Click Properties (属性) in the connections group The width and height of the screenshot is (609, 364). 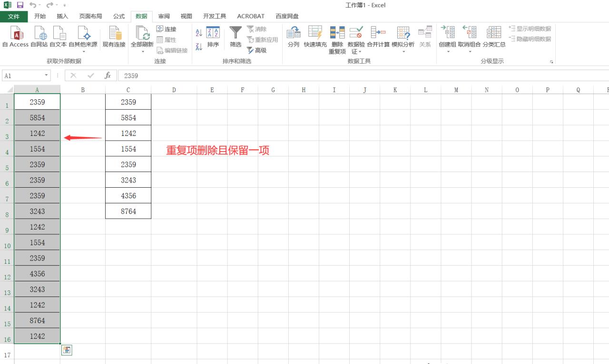click(166, 40)
